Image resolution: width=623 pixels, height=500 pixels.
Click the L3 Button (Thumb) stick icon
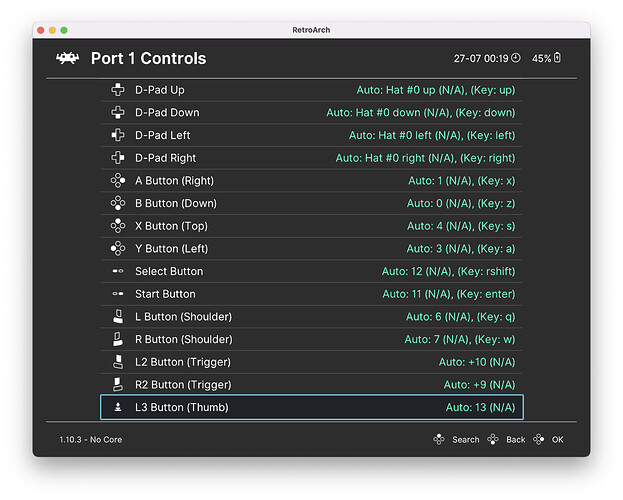tap(117, 407)
